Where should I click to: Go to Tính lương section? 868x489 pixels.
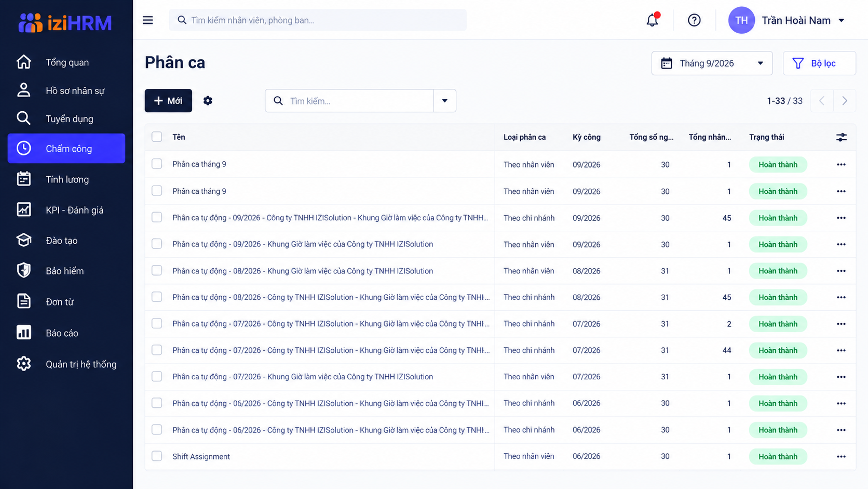tap(66, 179)
